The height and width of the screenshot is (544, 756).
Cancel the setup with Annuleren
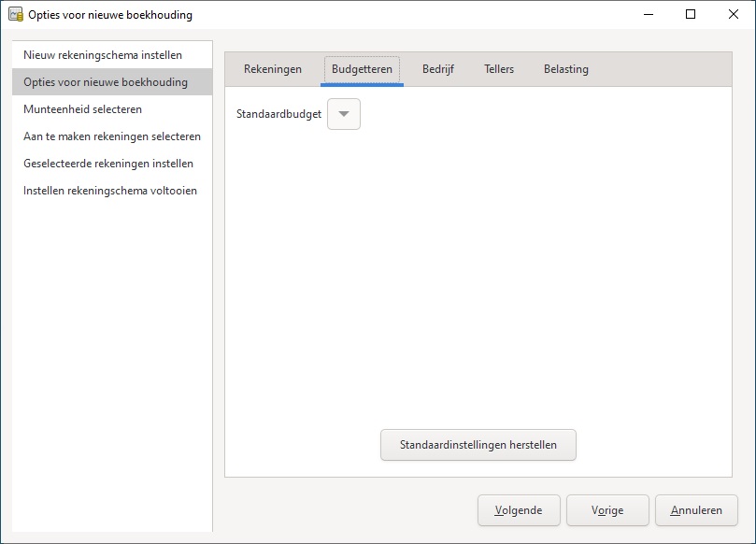[696, 510]
